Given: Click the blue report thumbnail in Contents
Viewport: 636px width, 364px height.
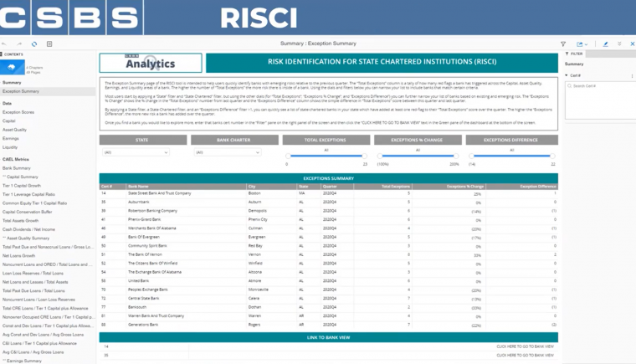Looking at the screenshot, I should (13, 68).
